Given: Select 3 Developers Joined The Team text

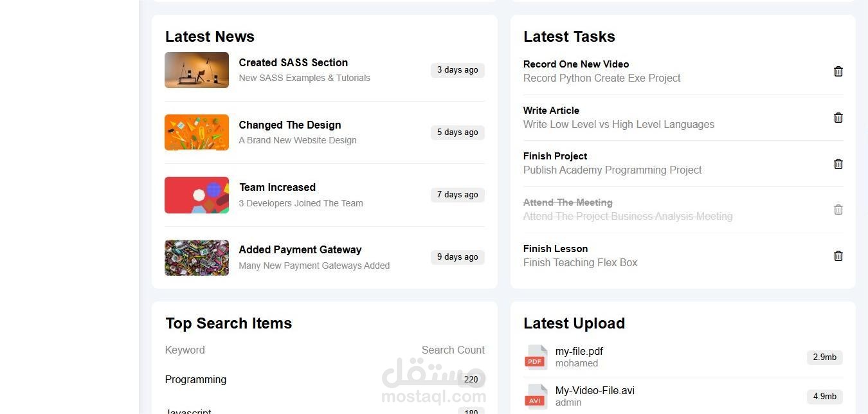Looking at the screenshot, I should click(301, 203).
